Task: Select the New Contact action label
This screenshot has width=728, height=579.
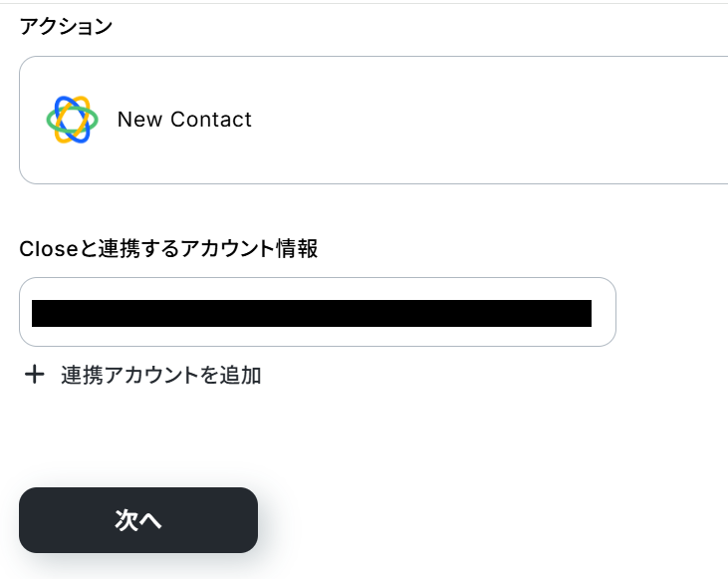Action: 184,120
